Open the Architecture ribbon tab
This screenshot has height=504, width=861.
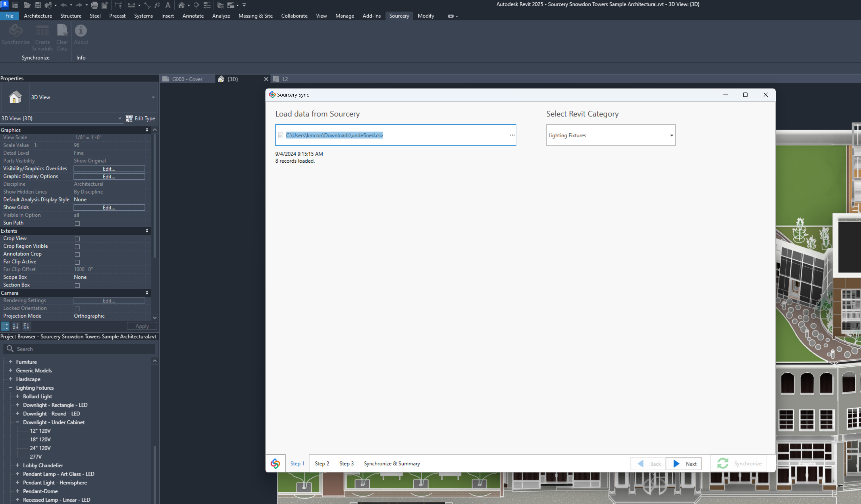(38, 16)
